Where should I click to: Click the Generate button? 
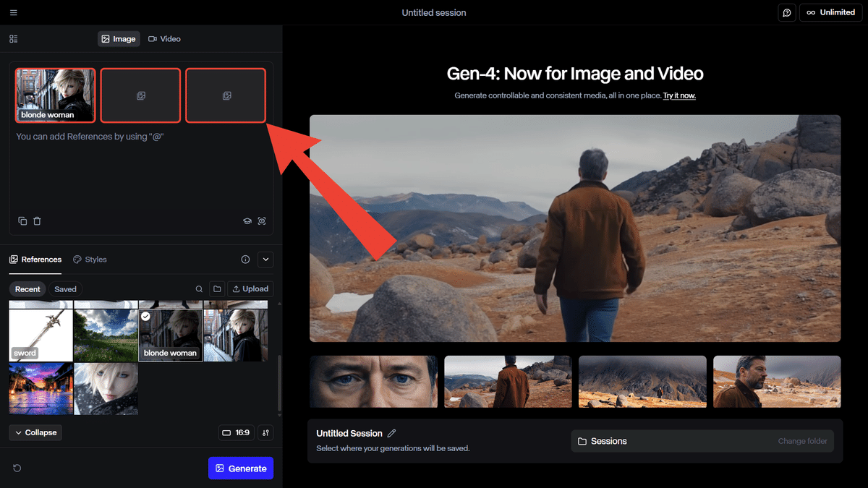tap(241, 468)
